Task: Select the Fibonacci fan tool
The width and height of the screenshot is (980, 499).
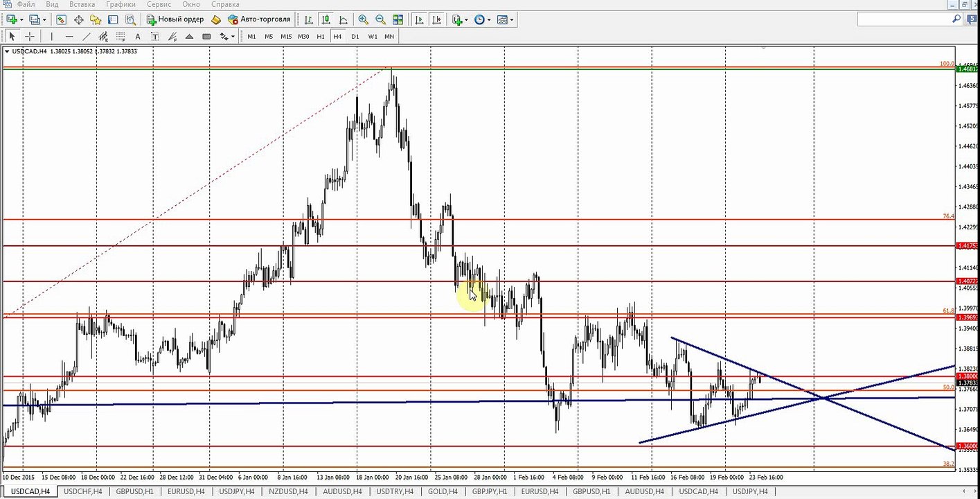Action: tap(172, 36)
